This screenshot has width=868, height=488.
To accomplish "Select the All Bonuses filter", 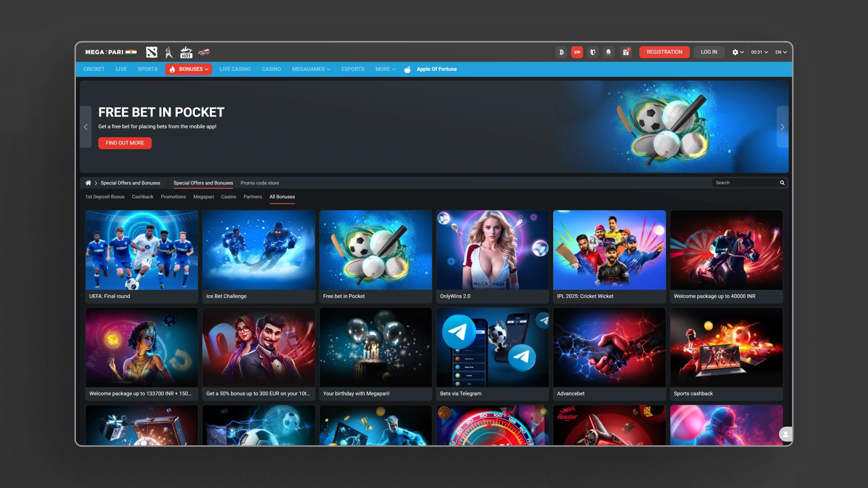I will (x=282, y=197).
